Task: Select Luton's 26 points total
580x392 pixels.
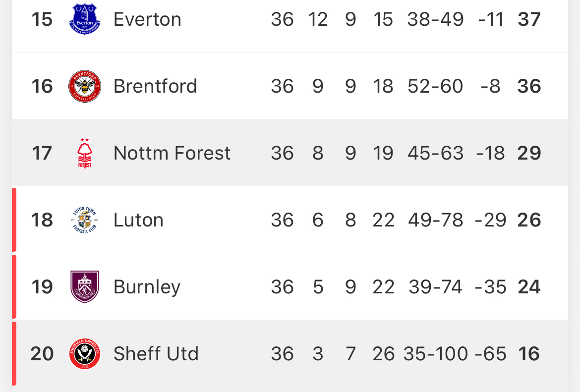Action: 529,220
